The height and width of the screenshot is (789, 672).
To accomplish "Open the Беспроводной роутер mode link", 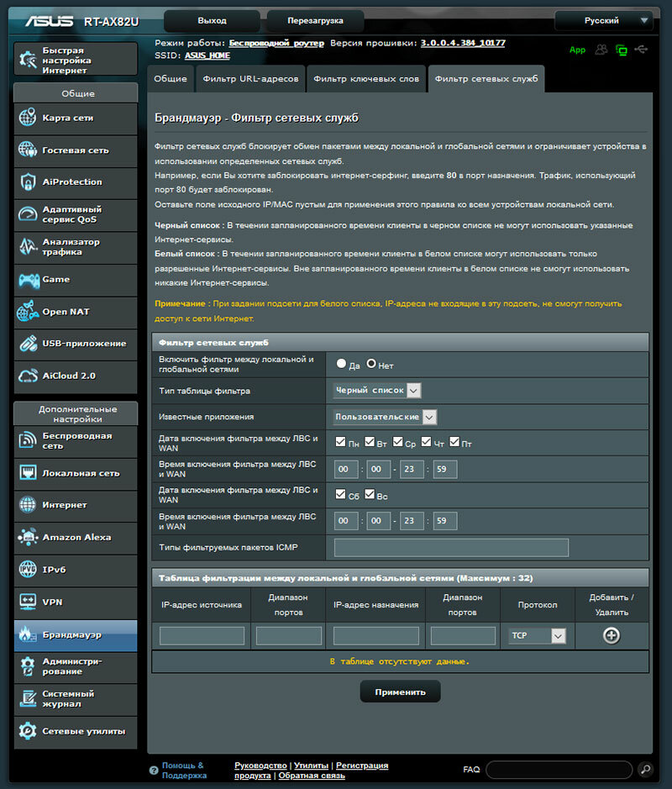I will click(276, 44).
